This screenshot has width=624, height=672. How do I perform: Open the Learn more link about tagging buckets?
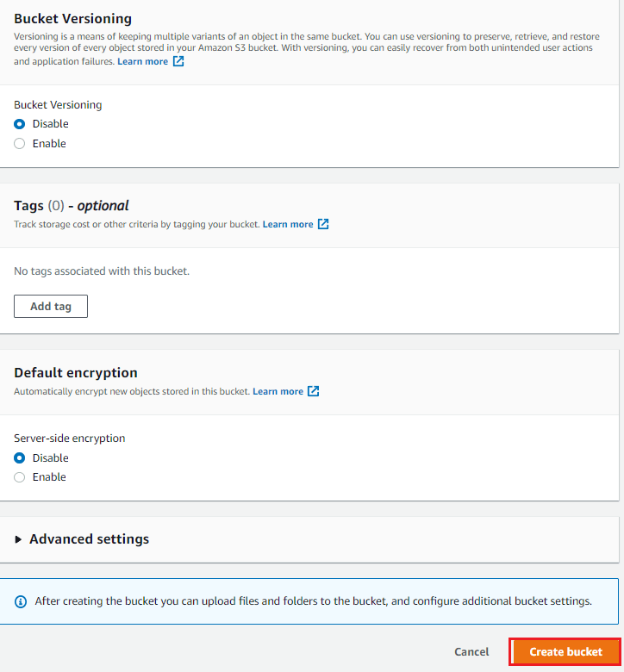[288, 224]
